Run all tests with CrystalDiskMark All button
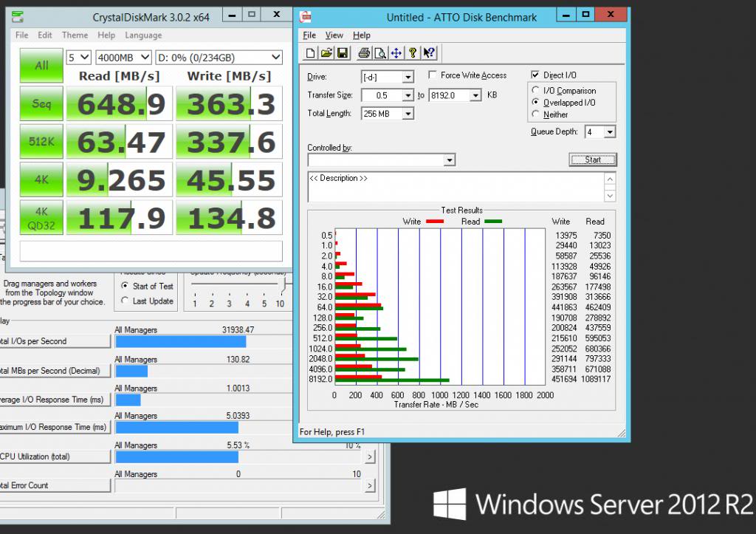756x534 pixels. click(41, 65)
